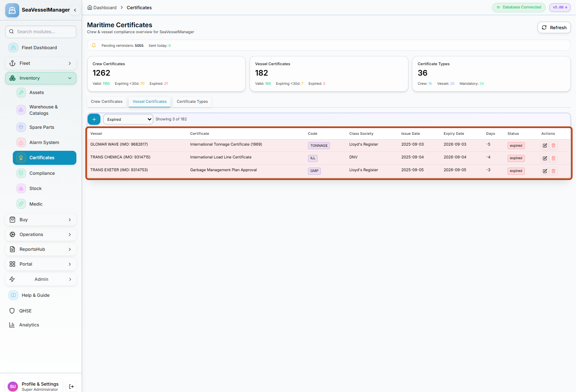Click the SU profile avatar
Viewport: 576px width, 392px height.
(13, 386)
